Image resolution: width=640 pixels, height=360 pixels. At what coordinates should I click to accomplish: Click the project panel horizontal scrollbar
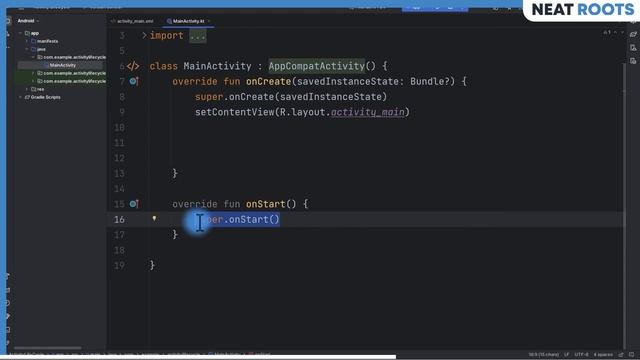pyautogui.click(x=47, y=348)
